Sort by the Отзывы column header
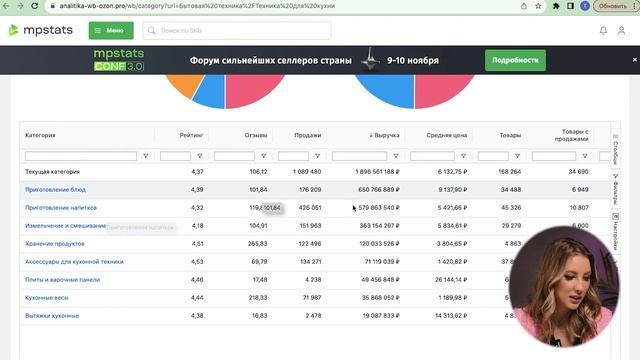Viewport: 640px width, 360px height. coord(256,135)
